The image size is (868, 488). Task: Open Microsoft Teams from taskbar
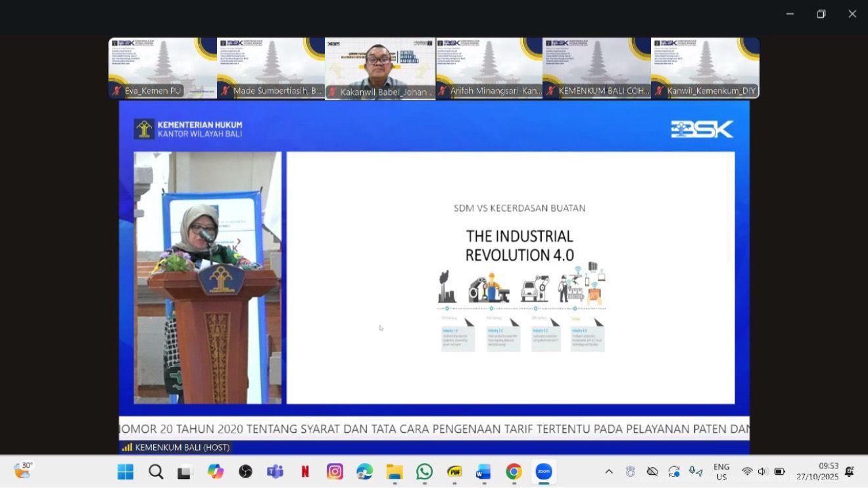pos(275,472)
